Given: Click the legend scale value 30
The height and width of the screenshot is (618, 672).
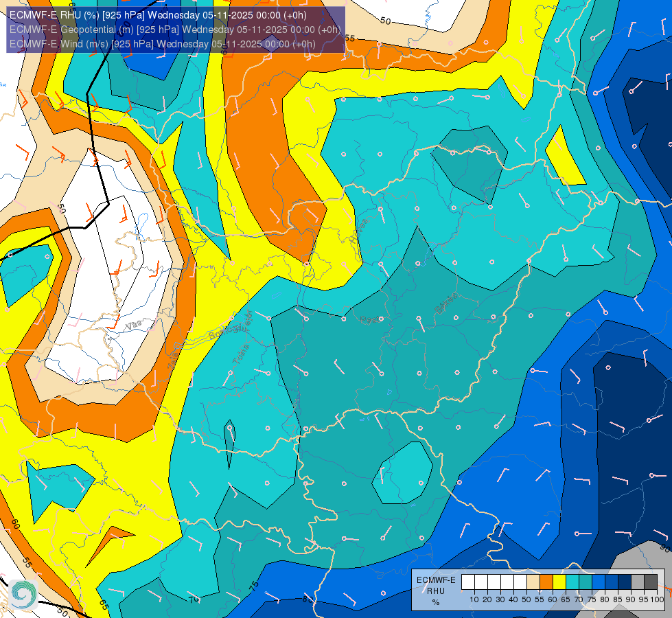Looking at the screenshot, I should (500, 599).
